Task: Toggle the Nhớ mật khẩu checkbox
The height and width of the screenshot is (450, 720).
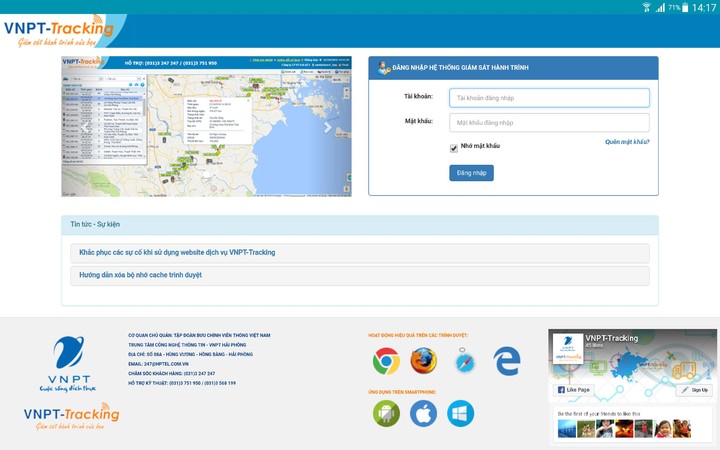Action: tap(454, 148)
